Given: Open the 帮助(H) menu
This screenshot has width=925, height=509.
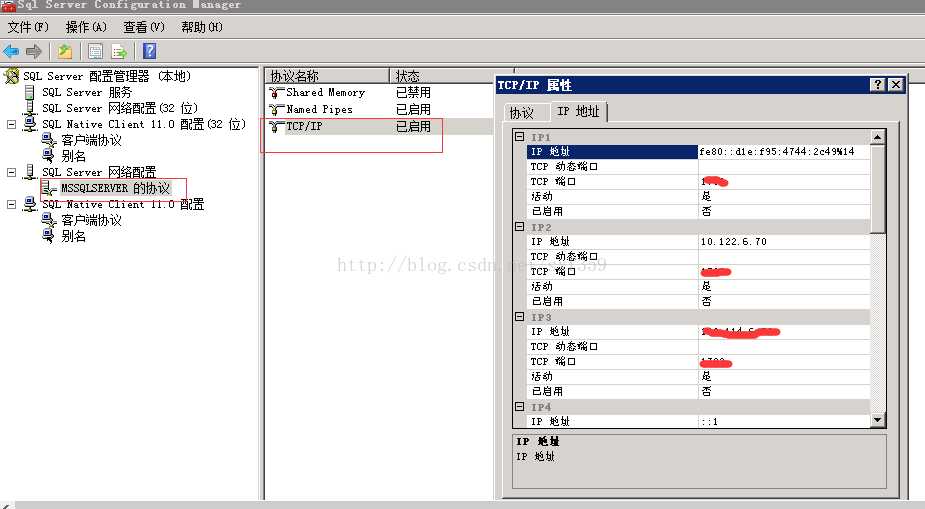Looking at the screenshot, I should (202, 27).
